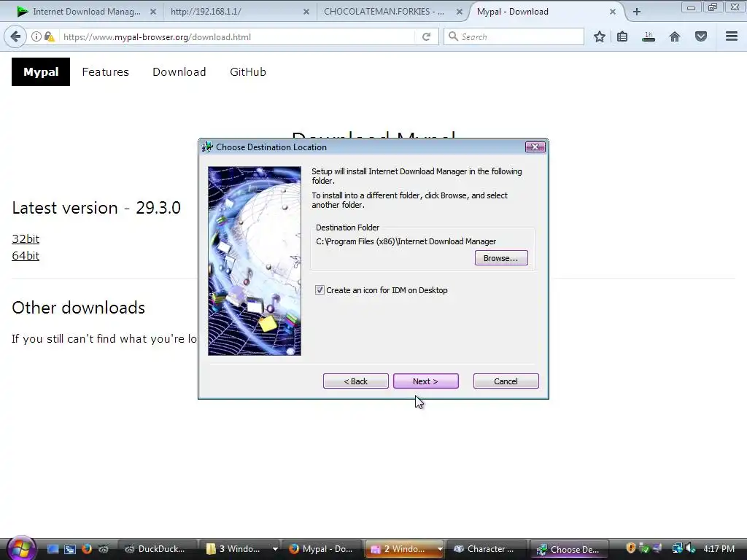Click the network tray icon
The image size is (747, 560).
[x=677, y=548]
